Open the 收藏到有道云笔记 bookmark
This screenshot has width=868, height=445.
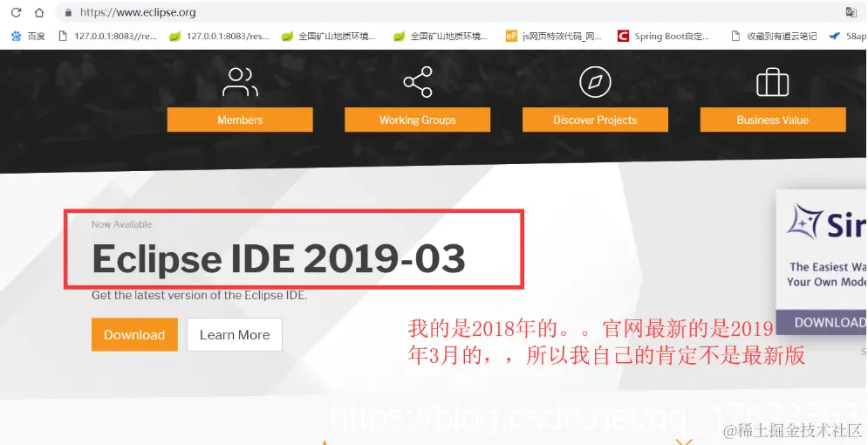coord(774,36)
